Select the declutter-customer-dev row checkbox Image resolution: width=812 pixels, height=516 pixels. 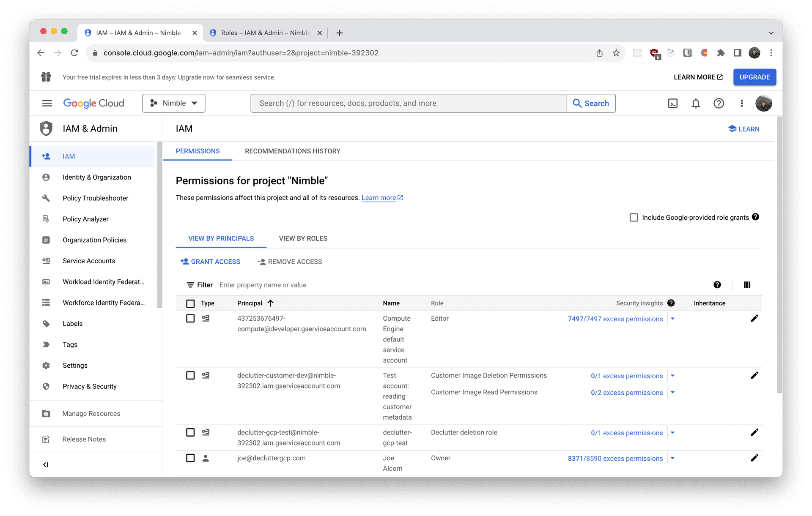point(190,375)
